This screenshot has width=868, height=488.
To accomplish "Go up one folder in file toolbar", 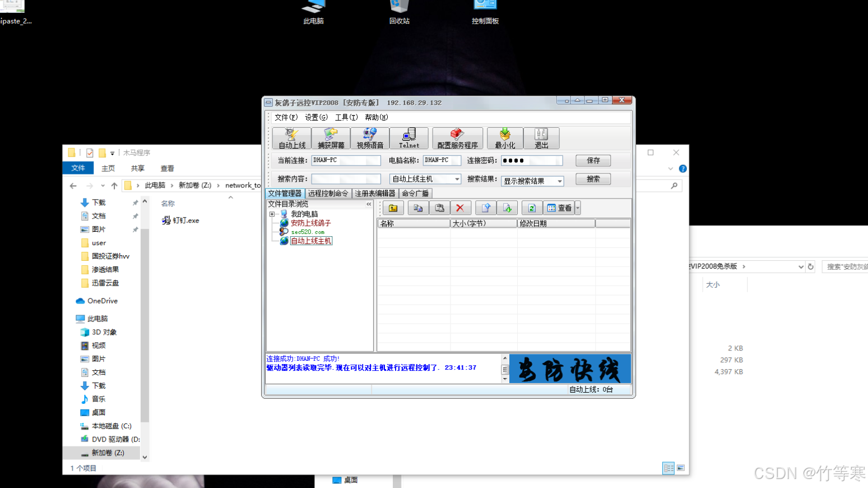I will tap(393, 208).
